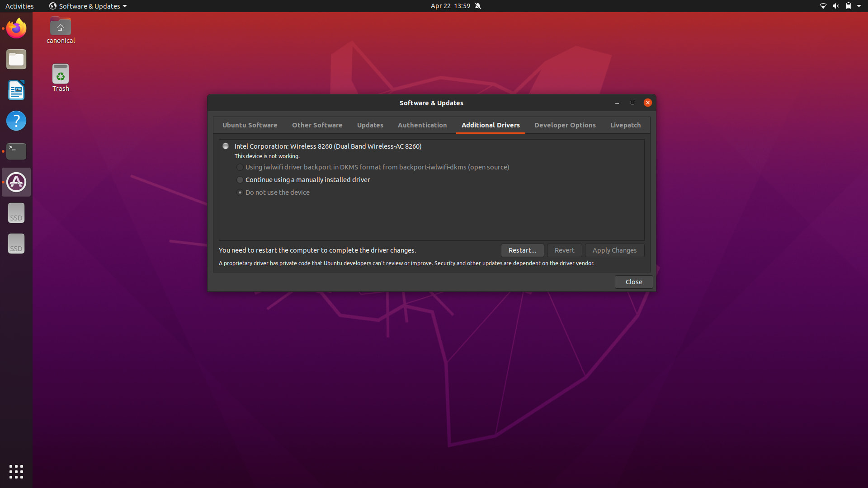Click the notifications-muted bell icon
This screenshot has width=868, height=488.
click(478, 6)
